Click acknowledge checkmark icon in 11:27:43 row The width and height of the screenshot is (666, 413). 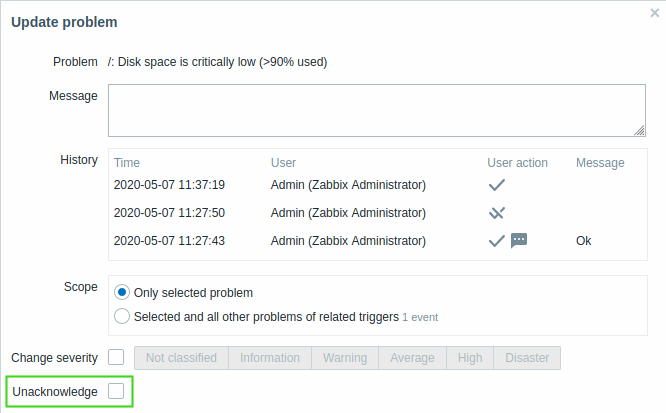tap(497, 241)
